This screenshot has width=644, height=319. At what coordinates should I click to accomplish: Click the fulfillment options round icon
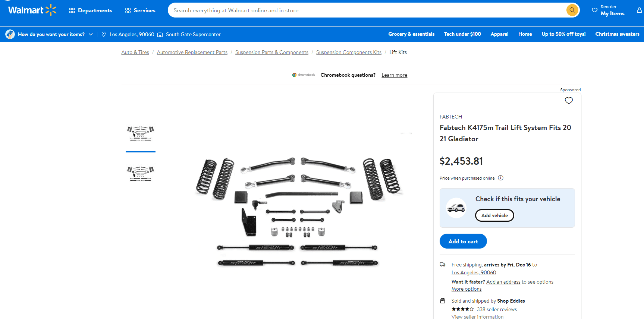(10, 34)
